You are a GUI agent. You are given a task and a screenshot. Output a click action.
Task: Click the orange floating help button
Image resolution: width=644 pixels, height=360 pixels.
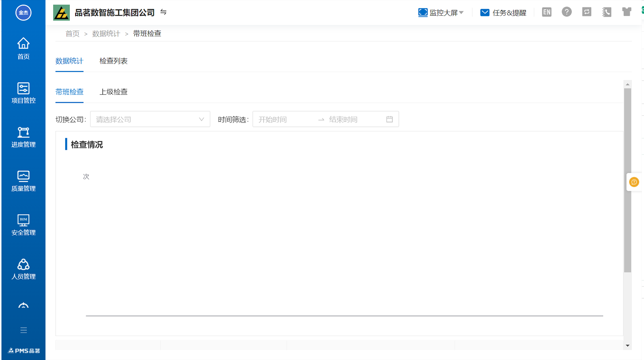point(634,182)
